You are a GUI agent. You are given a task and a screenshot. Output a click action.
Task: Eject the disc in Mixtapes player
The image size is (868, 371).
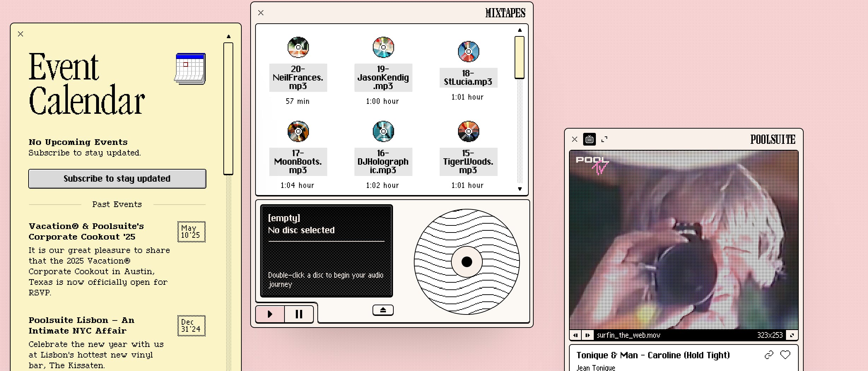click(x=383, y=310)
